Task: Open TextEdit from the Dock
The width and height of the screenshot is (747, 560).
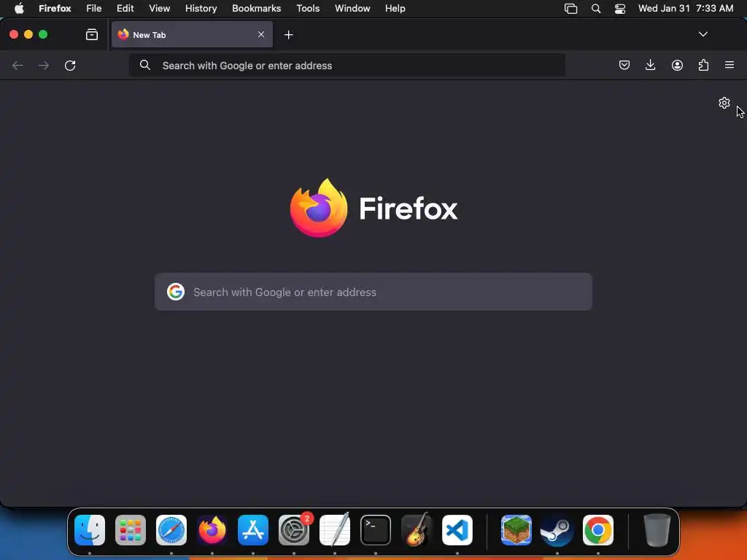Action: 335,530
